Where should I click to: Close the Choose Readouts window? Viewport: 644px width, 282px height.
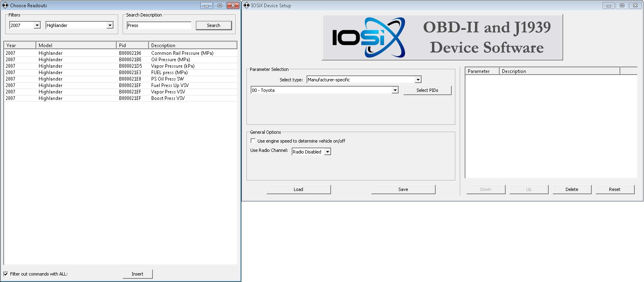(x=233, y=5)
